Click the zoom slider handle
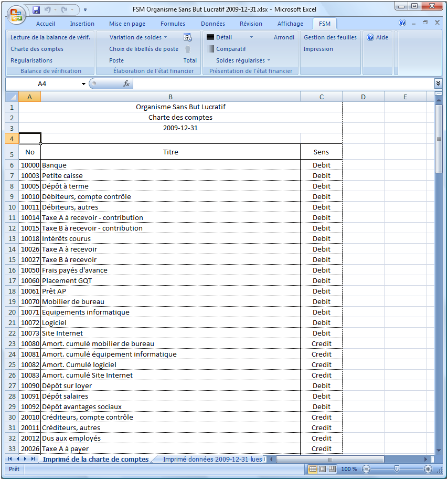This screenshot has width=448, height=480. (397, 469)
